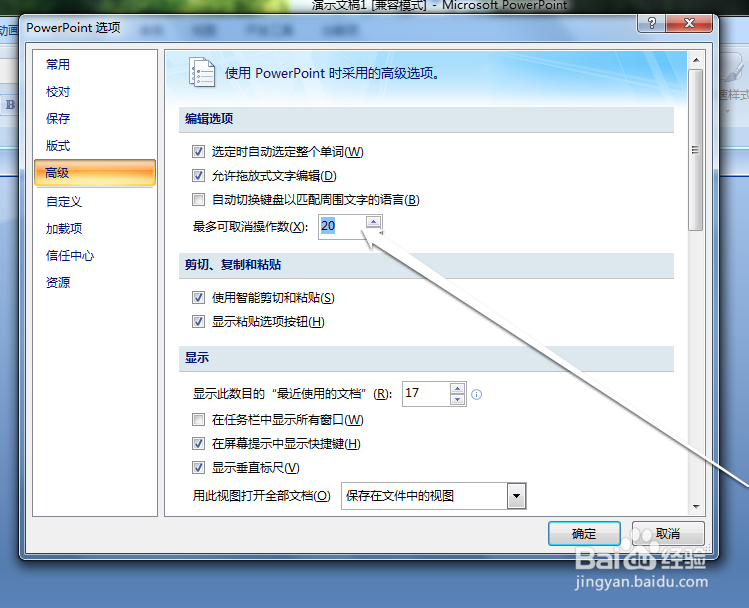Enable 在任务栏中显示所有窗口 checkbox
Viewport: 749px width, 608px height.
[x=198, y=420]
